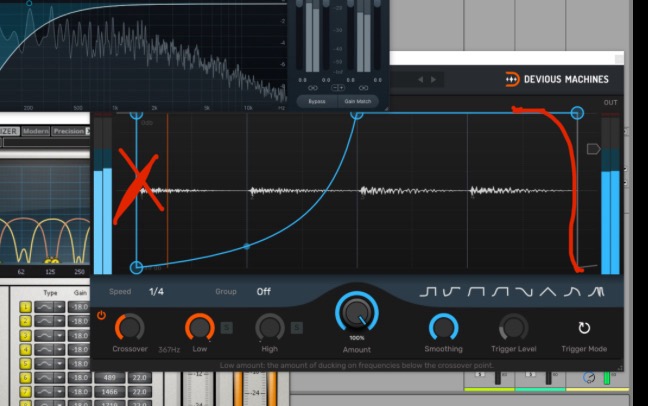Select the yellow band marker in the EQ graph
Viewport: 648px width, 406px height.
(x=52, y=261)
